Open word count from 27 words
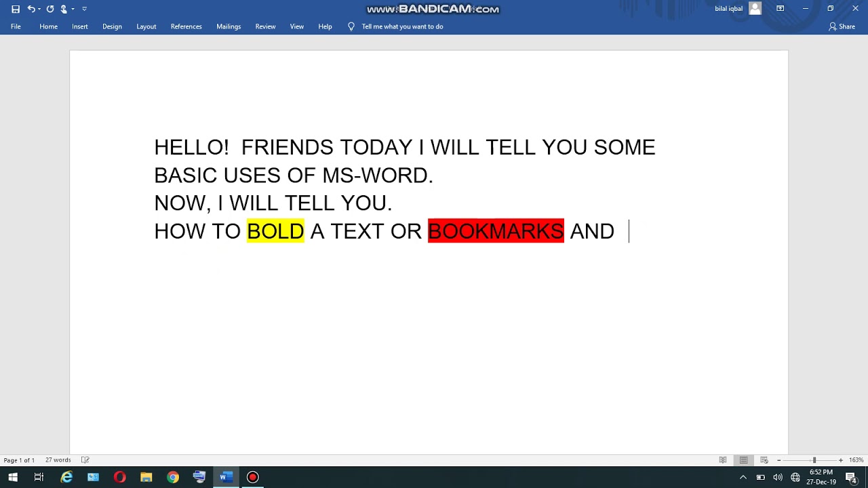Image resolution: width=868 pixels, height=488 pixels. click(x=58, y=460)
